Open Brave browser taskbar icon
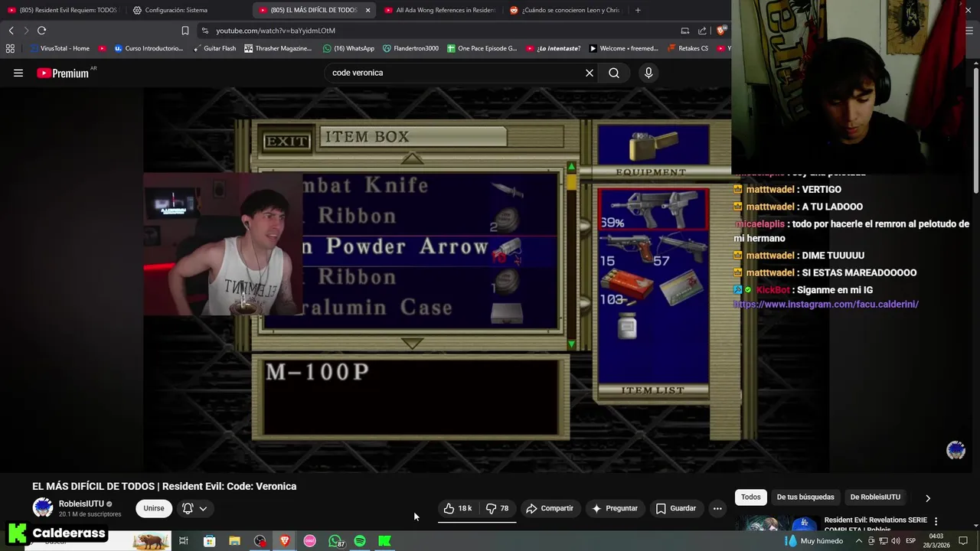The image size is (980, 551). coord(285,541)
